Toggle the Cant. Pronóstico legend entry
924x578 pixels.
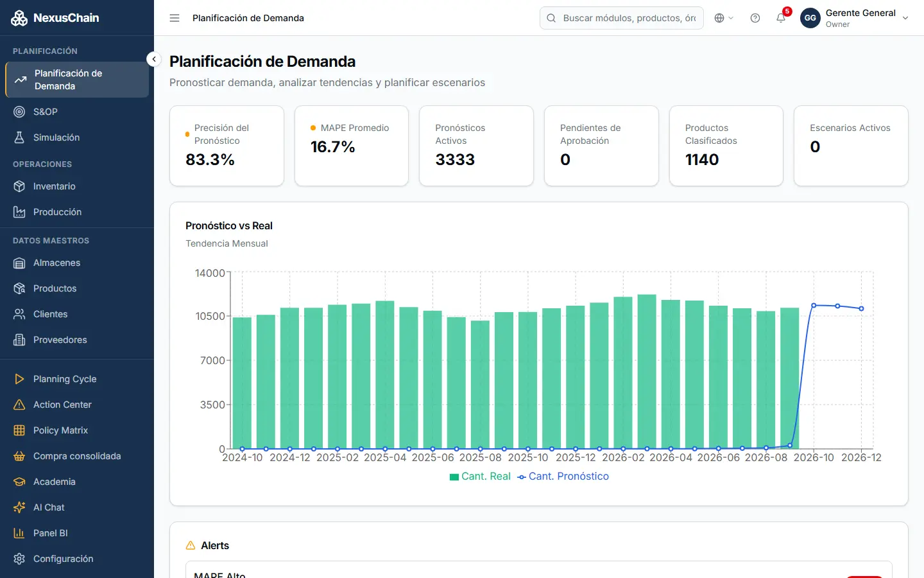(563, 477)
